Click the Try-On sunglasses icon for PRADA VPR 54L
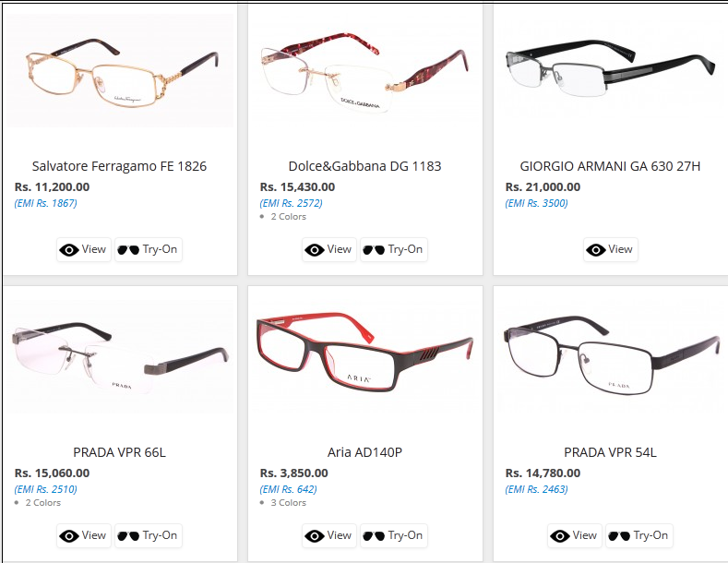This screenshot has height=563, width=728. [x=619, y=536]
